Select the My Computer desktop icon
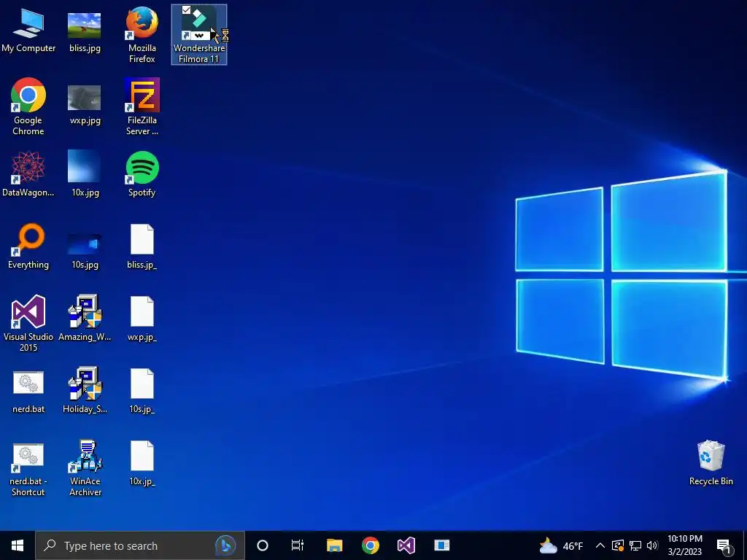This screenshot has height=560, width=747. pos(28,32)
